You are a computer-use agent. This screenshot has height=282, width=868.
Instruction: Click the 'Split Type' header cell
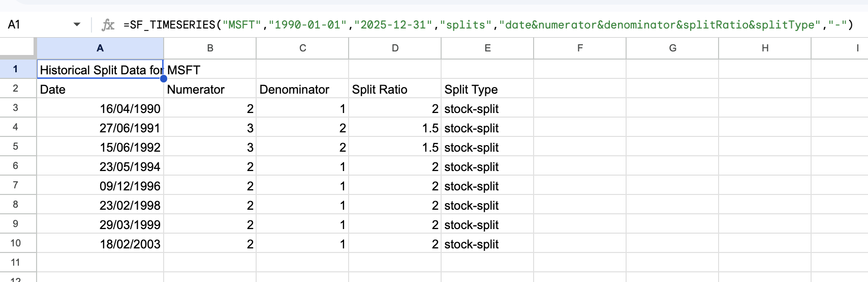(487, 89)
